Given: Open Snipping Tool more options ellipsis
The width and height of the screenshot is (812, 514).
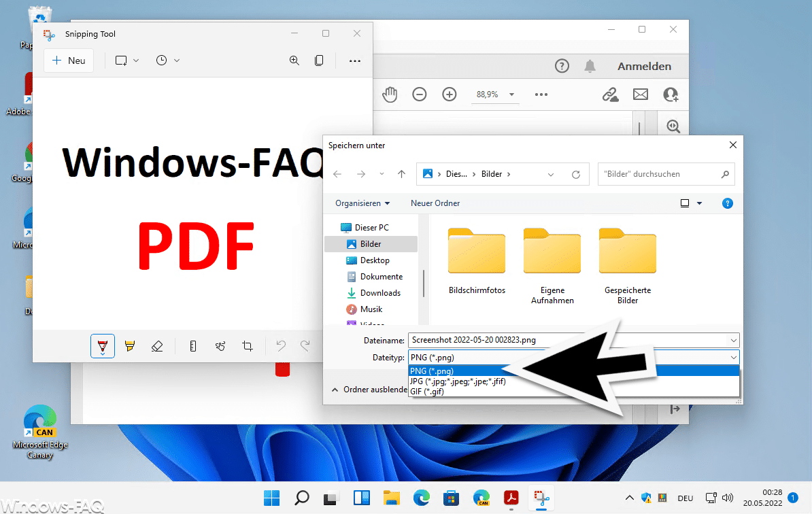Looking at the screenshot, I should point(355,61).
